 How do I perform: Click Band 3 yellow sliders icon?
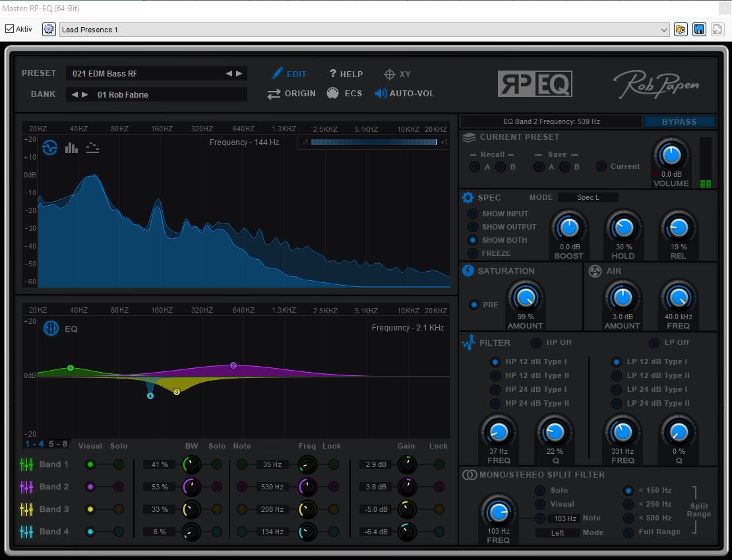point(26,509)
